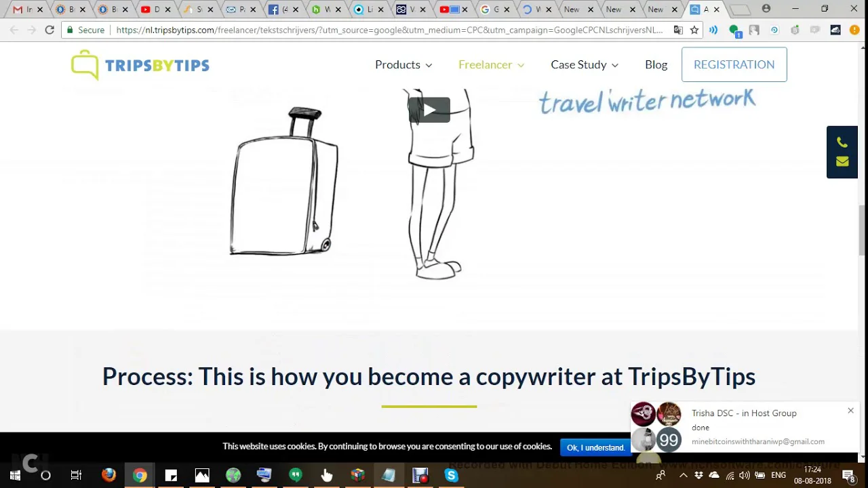Click the address bar URL
The image size is (868, 488).
(x=390, y=30)
